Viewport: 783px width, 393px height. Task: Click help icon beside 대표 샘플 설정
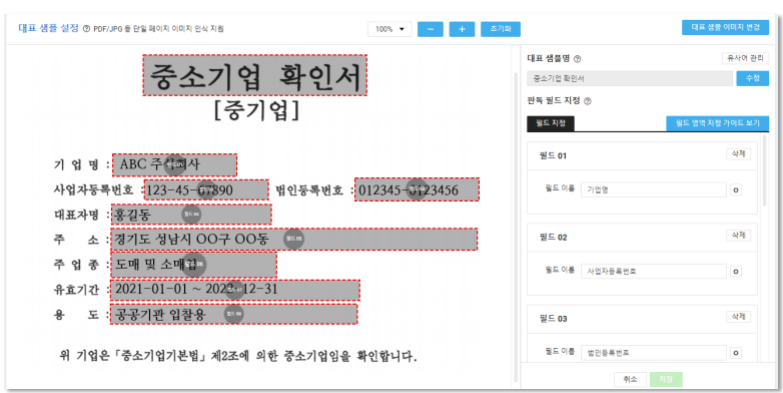[x=86, y=29]
